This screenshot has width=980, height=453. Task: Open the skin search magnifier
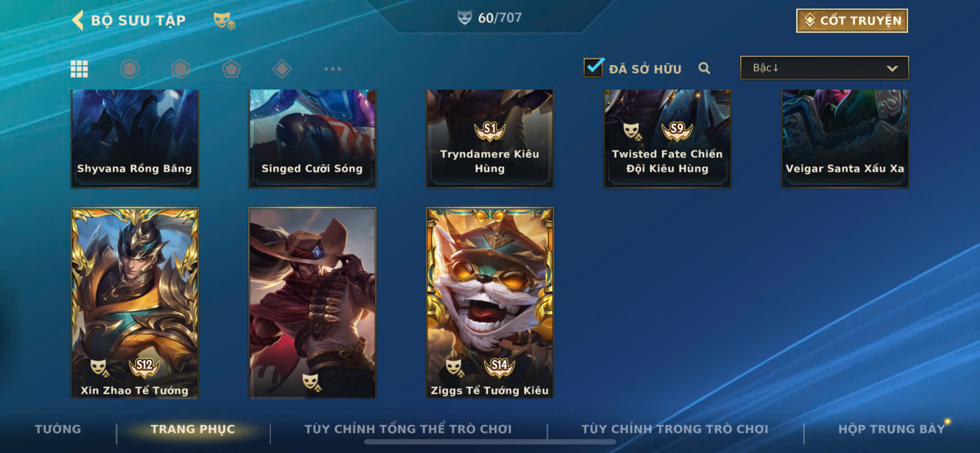(x=704, y=68)
